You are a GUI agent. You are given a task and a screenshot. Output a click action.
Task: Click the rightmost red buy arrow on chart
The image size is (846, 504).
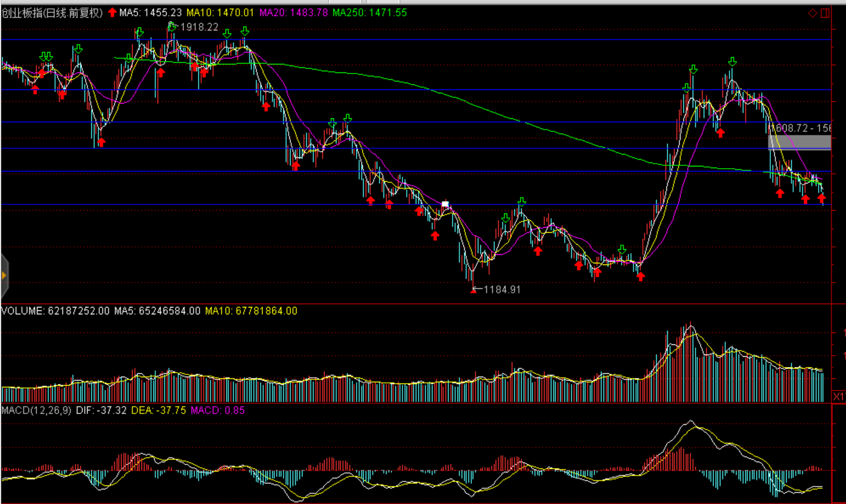tap(822, 198)
